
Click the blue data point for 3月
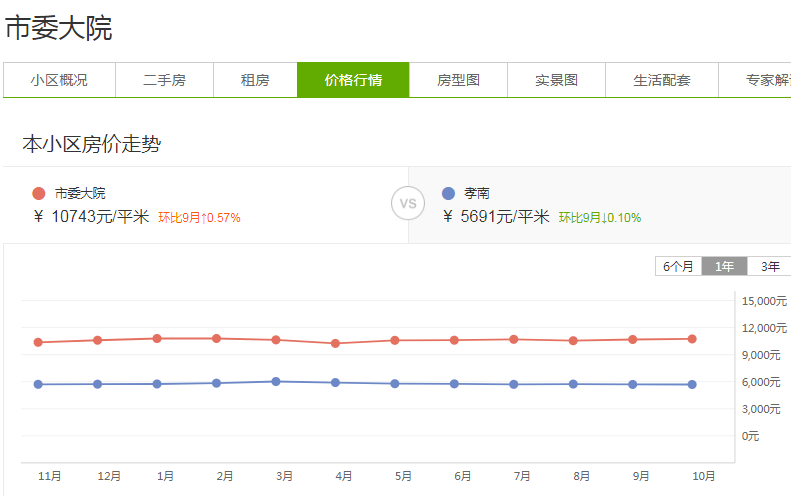(x=276, y=381)
